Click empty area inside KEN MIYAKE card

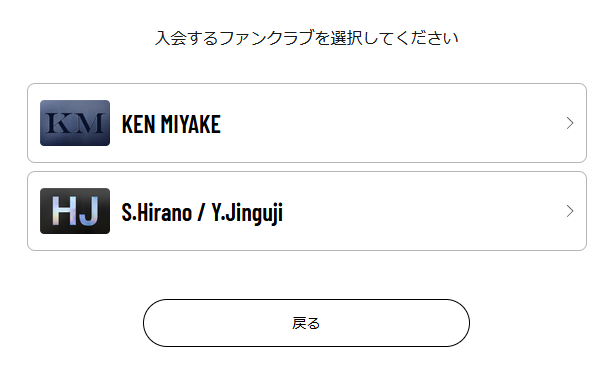(x=388, y=123)
